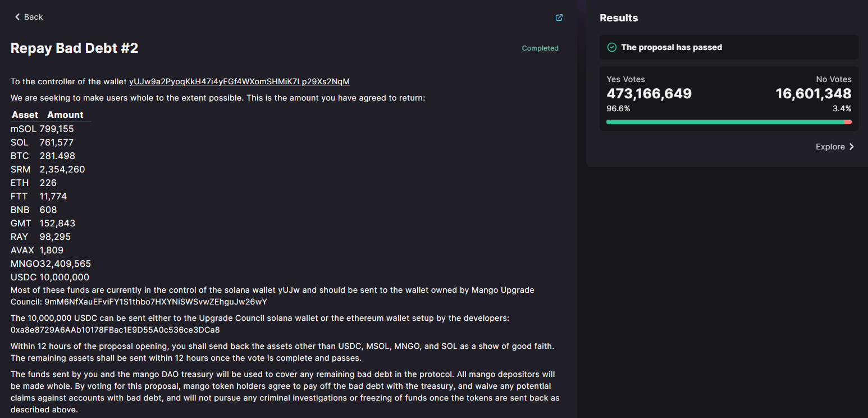
Task: Click the Amount column header
Action: [x=65, y=115]
